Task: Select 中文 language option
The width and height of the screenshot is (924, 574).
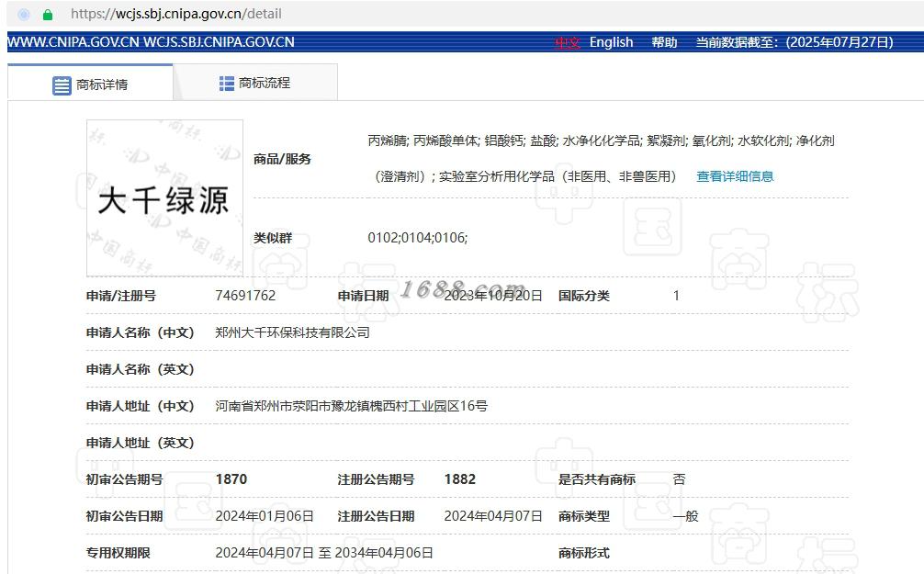Action: point(568,42)
